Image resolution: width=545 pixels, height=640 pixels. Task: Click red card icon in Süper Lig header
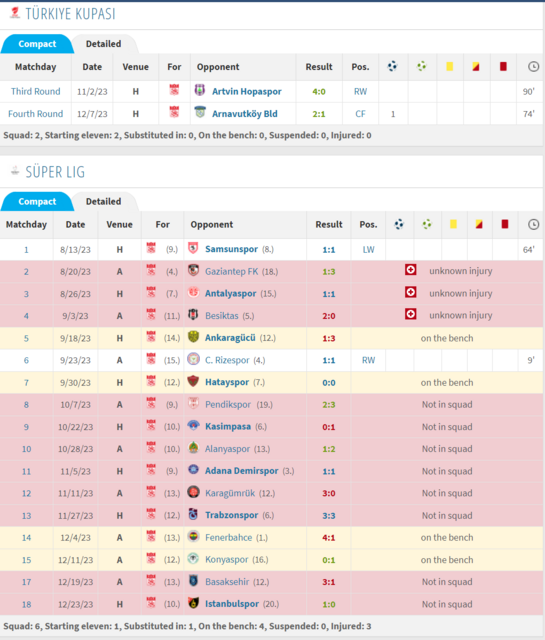tap(505, 224)
